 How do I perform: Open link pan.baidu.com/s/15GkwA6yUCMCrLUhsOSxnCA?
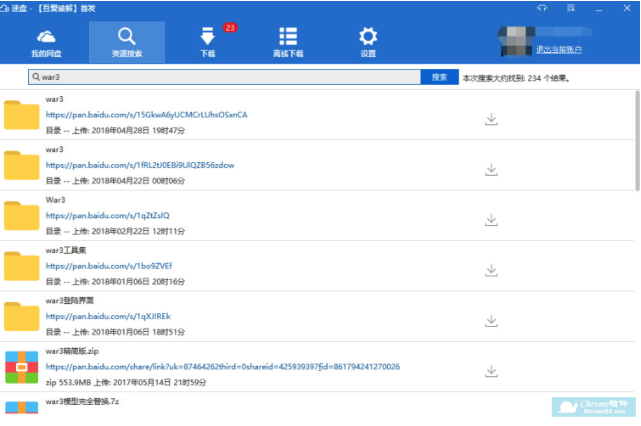(146, 115)
